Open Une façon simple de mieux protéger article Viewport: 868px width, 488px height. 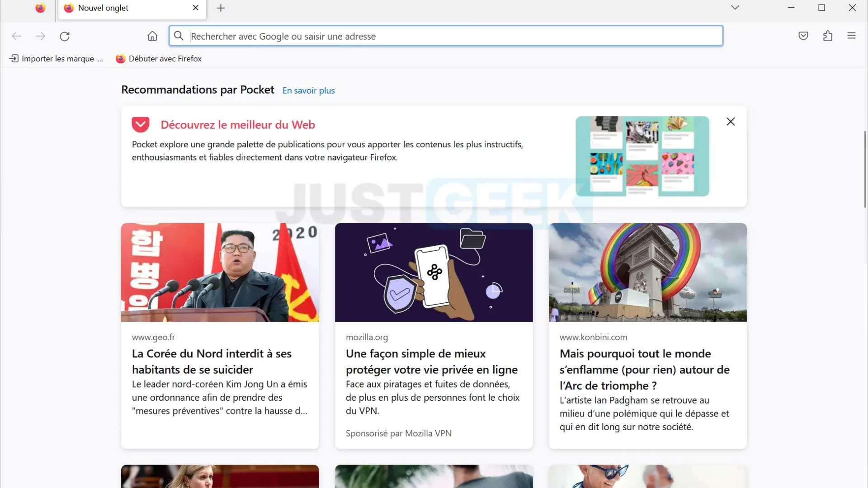pyautogui.click(x=432, y=361)
